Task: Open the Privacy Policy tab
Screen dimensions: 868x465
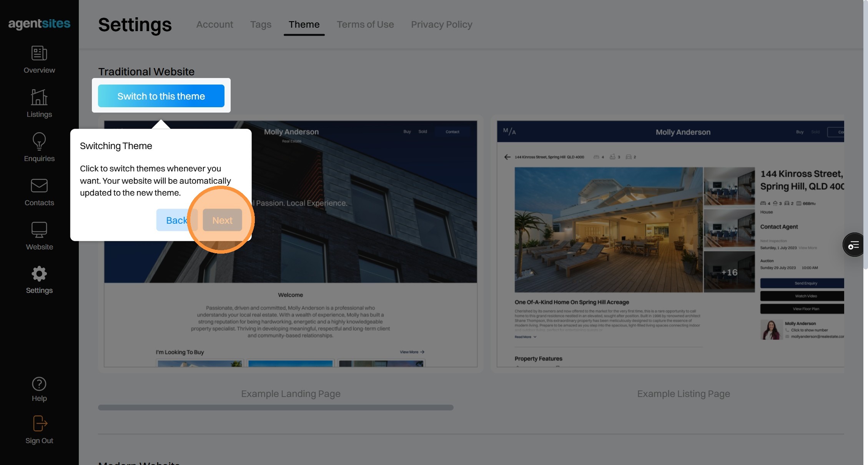Action: click(x=441, y=25)
